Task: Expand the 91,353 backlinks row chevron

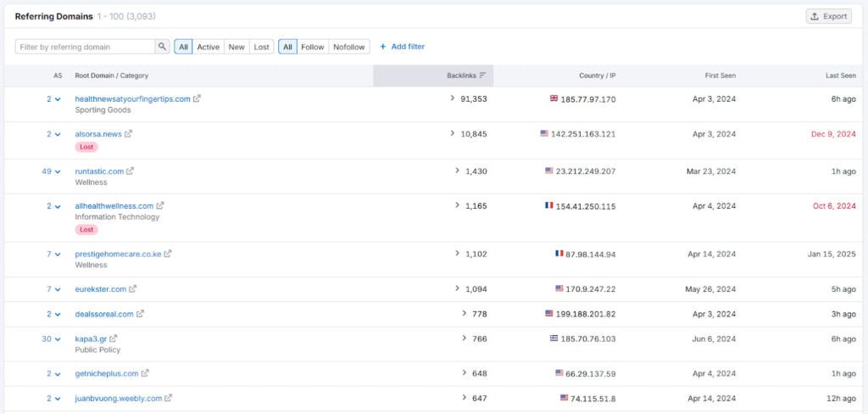Action: point(453,98)
